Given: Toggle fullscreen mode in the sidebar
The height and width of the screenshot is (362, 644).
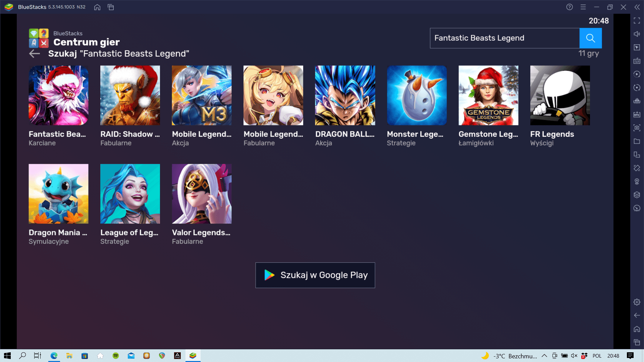Looking at the screenshot, I should click(637, 21).
